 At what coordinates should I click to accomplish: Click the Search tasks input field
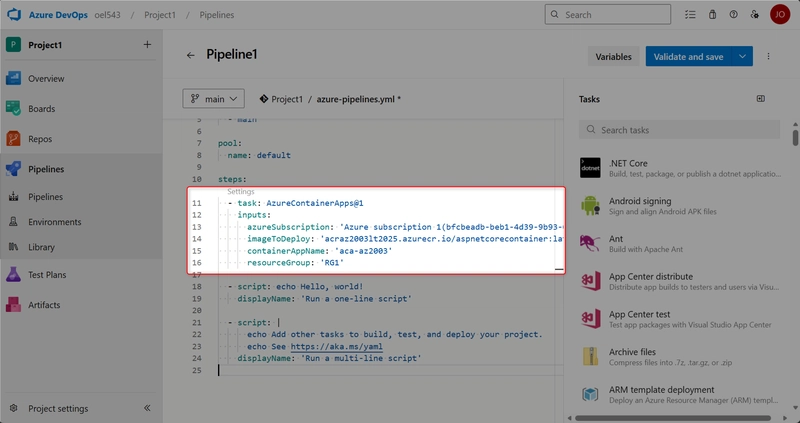point(680,130)
